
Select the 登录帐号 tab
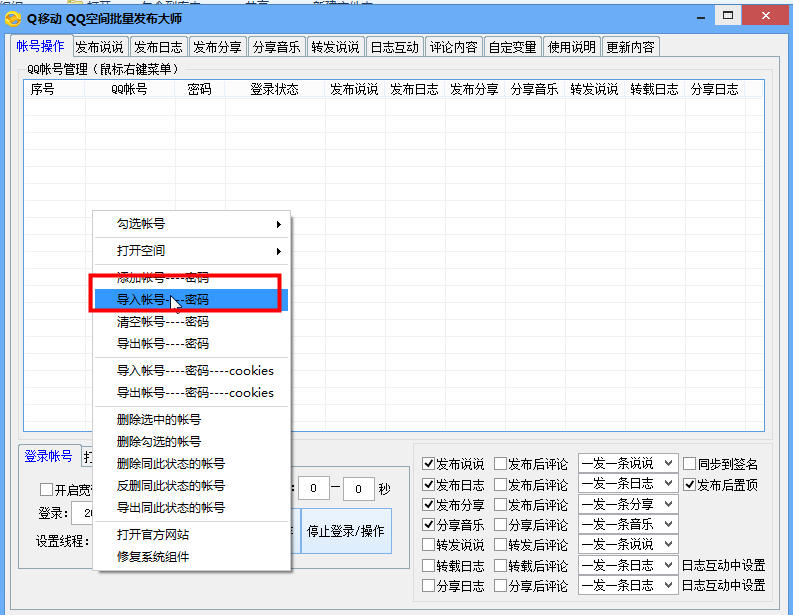48,456
